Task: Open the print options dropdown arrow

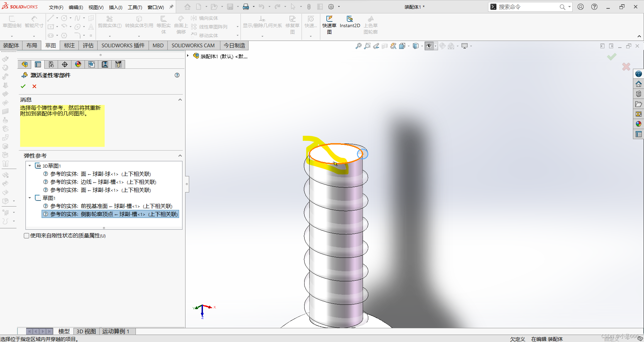Action: click(x=253, y=7)
